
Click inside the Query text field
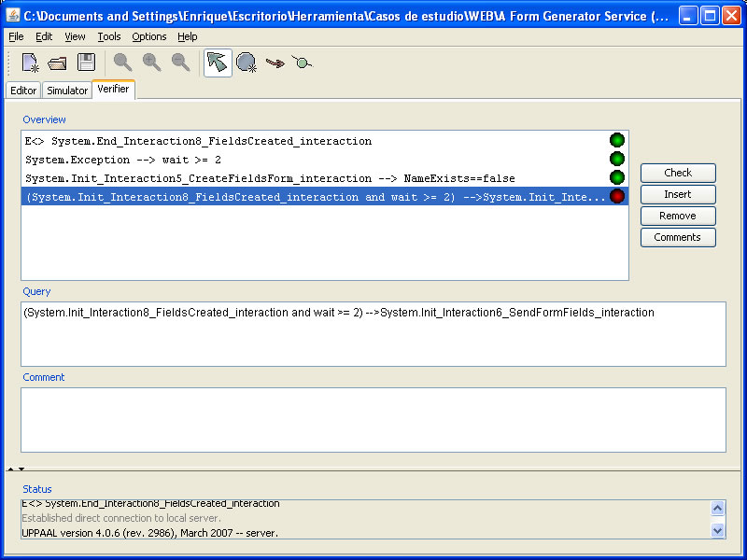(x=373, y=334)
